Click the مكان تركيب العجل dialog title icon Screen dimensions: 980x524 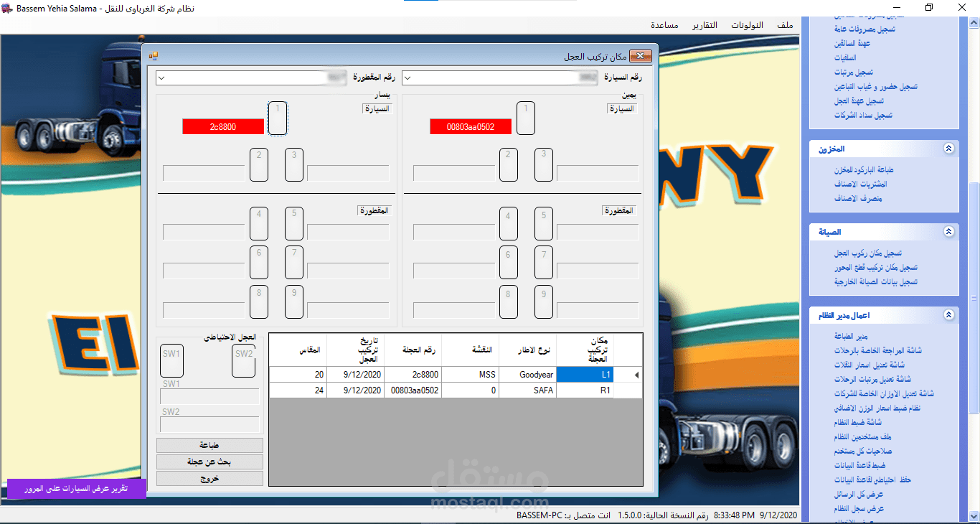[153, 56]
